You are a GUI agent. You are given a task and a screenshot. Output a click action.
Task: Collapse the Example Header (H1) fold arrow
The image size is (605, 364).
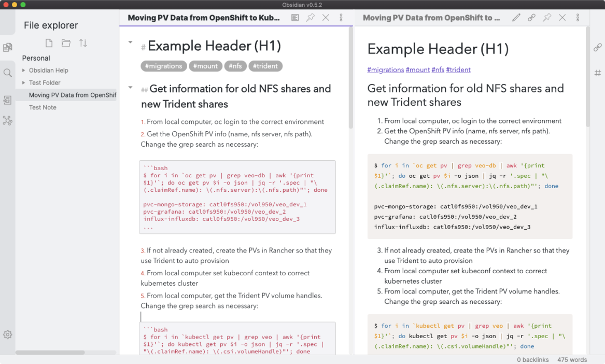[131, 42]
